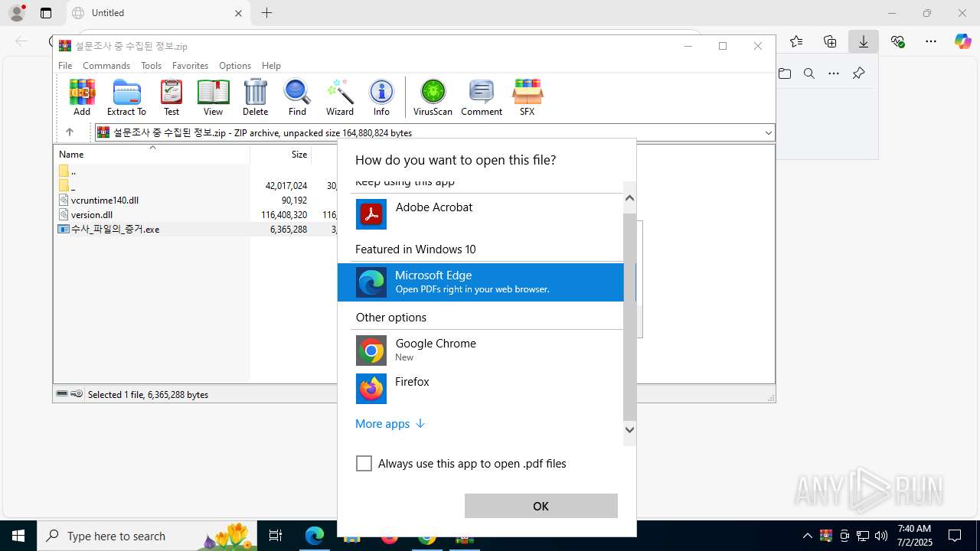Click the Add toolbar icon in WinRAR
980x551 pixels.
click(x=82, y=97)
